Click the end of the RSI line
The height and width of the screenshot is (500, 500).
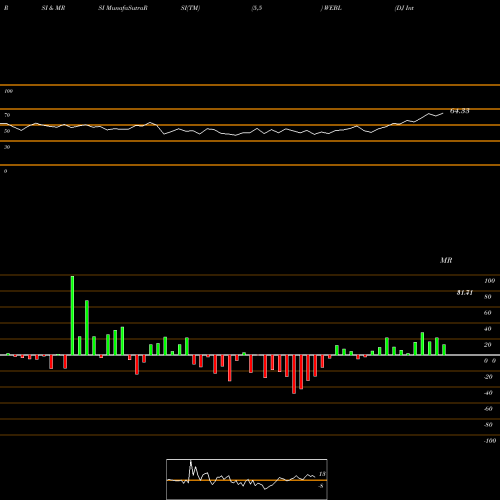[x=443, y=114]
